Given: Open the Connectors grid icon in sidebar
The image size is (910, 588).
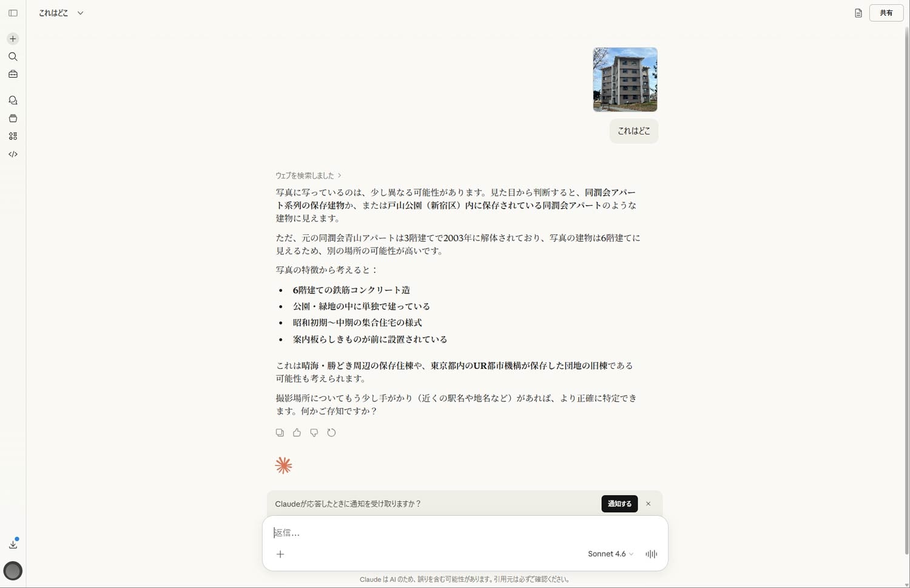Looking at the screenshot, I should tap(13, 136).
